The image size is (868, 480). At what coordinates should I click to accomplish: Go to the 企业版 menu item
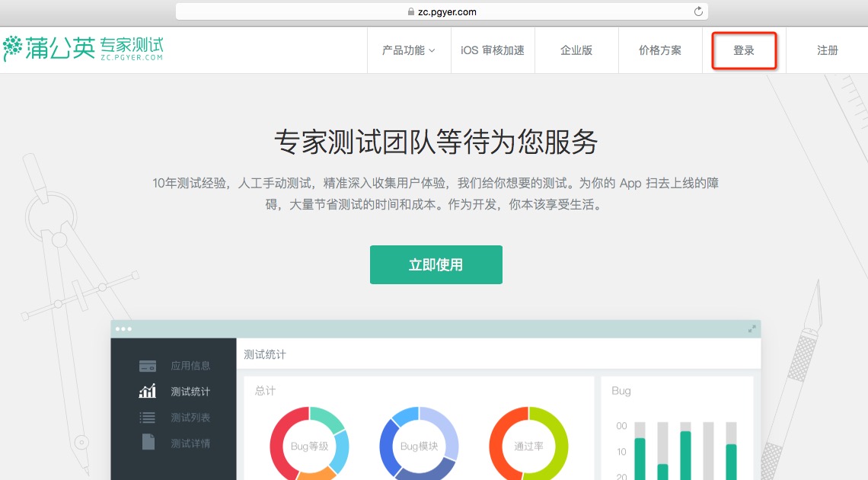coord(576,50)
